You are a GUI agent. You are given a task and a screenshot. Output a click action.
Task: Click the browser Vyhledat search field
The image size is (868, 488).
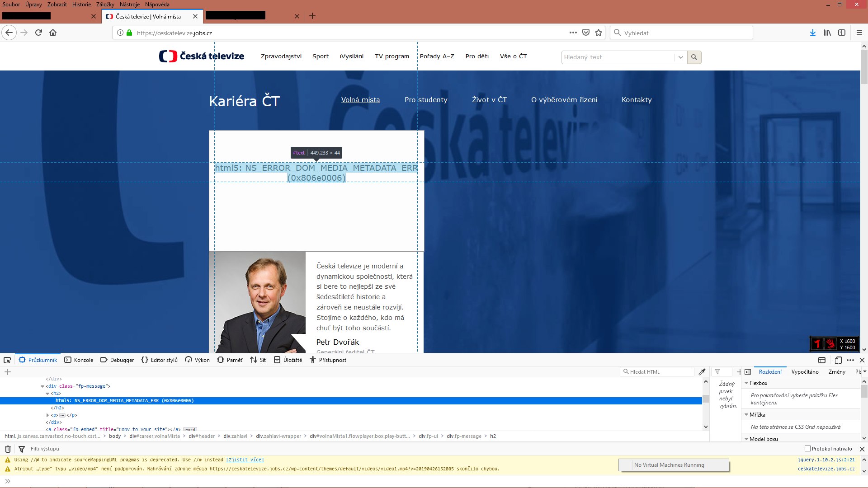(x=681, y=33)
